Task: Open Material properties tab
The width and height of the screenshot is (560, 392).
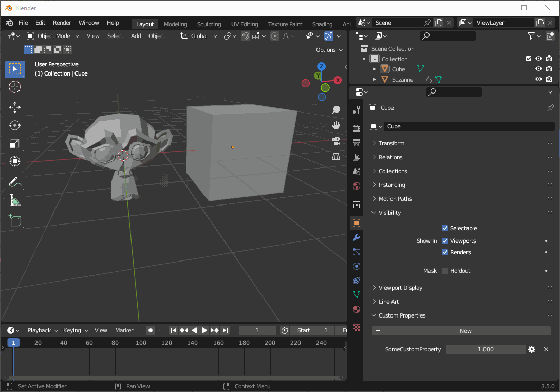Action: coord(357,309)
